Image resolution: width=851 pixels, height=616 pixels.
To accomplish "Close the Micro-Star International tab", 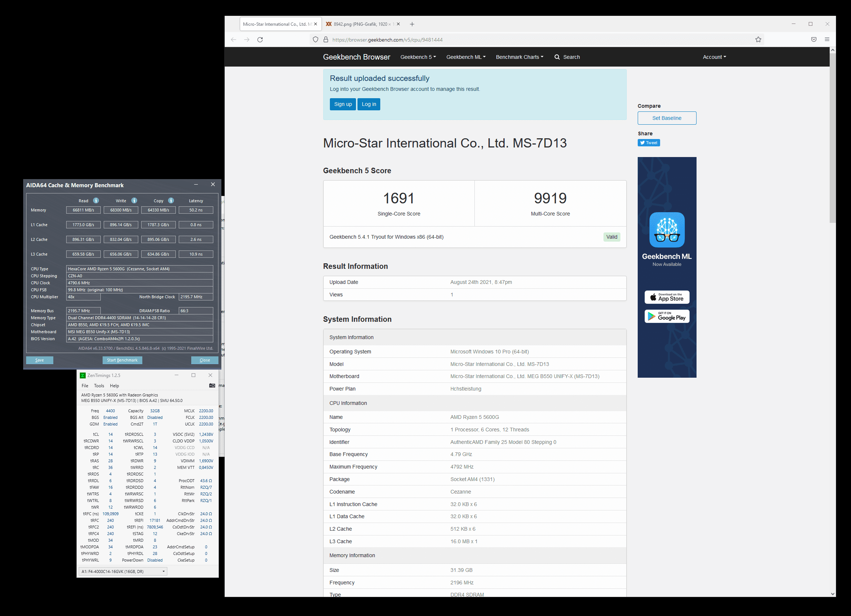I will (316, 24).
